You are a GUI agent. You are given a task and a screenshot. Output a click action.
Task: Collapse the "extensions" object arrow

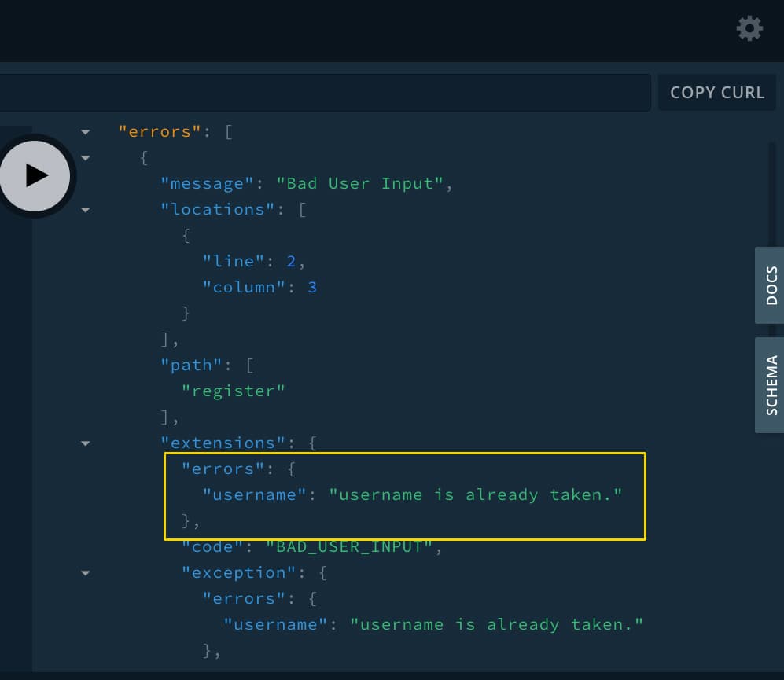pyautogui.click(x=86, y=443)
